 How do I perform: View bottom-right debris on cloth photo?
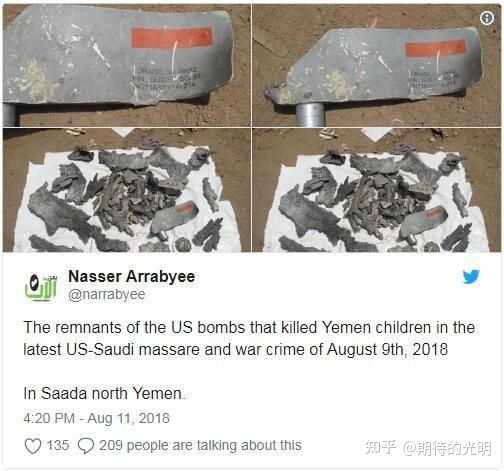point(376,190)
